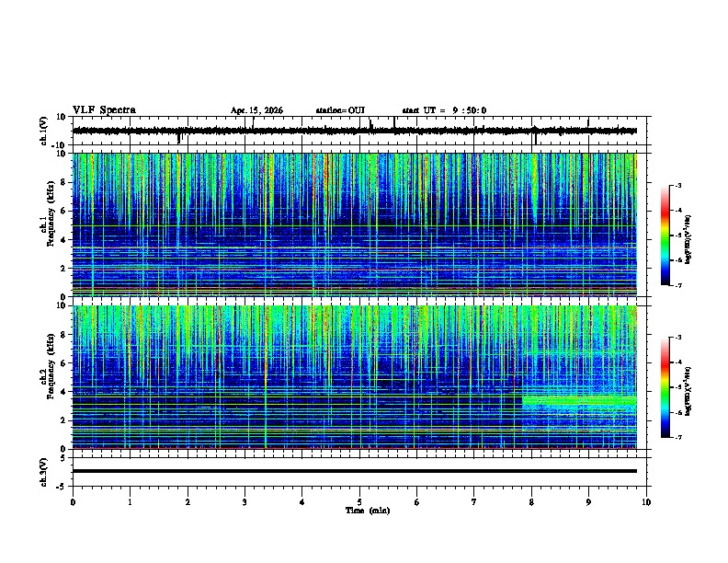Click the bright green 3.5 kHz band in ch.2

[579, 400]
